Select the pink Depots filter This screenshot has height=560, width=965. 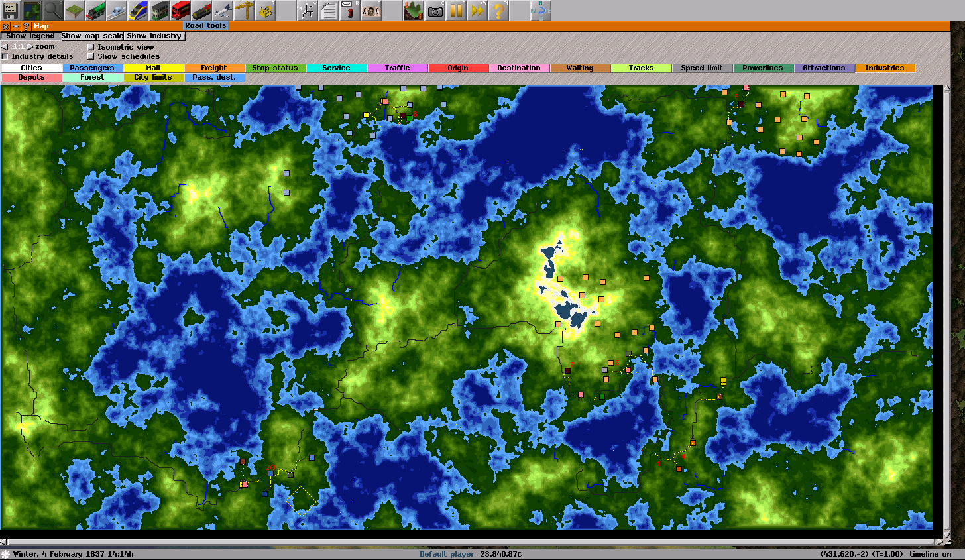click(x=31, y=77)
